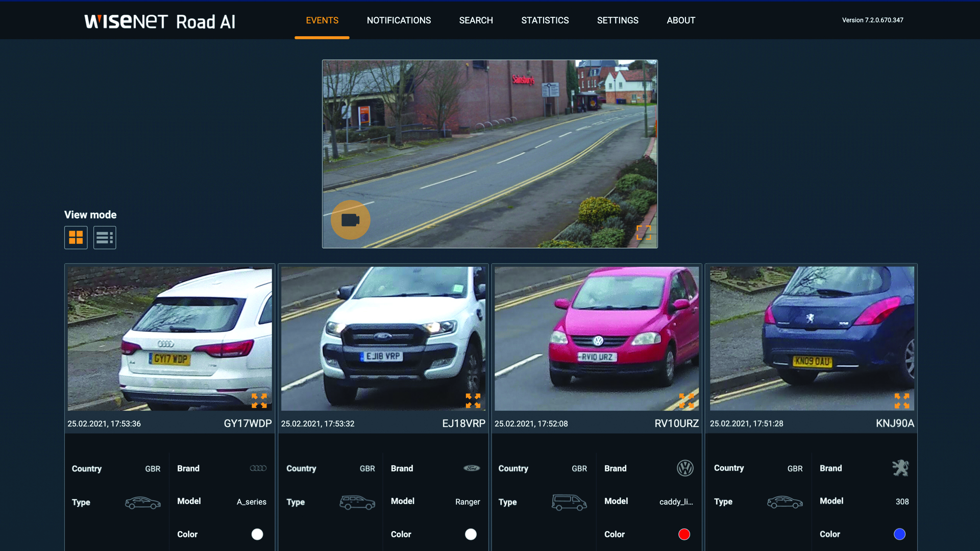This screenshot has height=551, width=980.
Task: Expand the KNJ90A Peugeot image
Action: click(901, 400)
